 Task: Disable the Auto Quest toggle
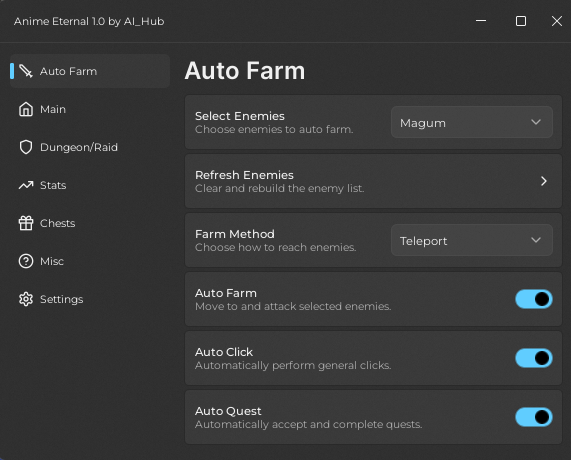point(534,417)
